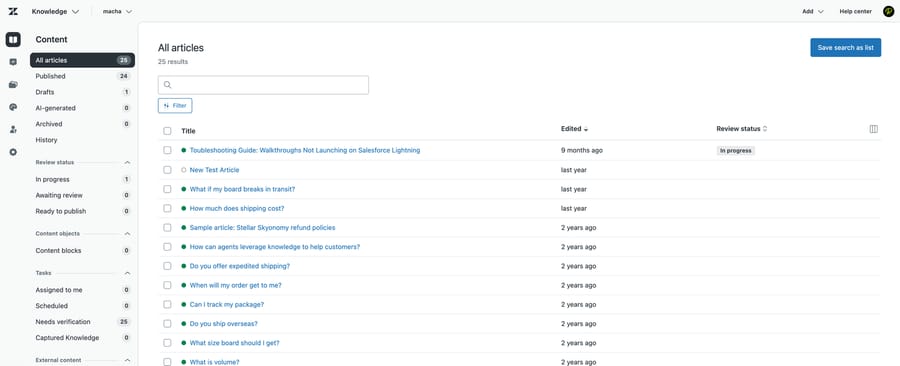Screen dimensions: 900x366
Task: Open the second left-rail icon below the book
Action: pyautogui.click(x=13, y=62)
